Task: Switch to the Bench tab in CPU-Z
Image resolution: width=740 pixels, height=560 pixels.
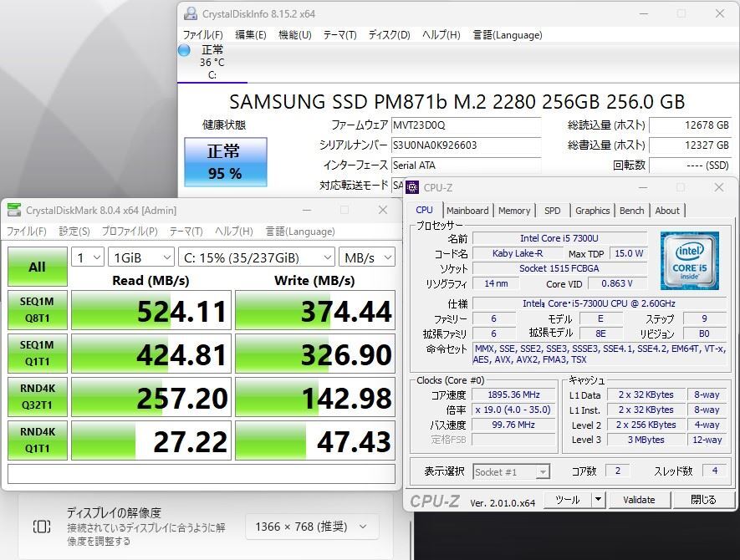Action: pos(632,211)
